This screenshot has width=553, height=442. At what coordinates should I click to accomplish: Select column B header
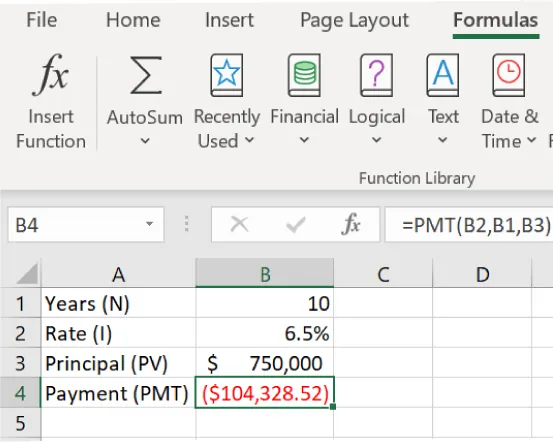pyautogui.click(x=265, y=274)
